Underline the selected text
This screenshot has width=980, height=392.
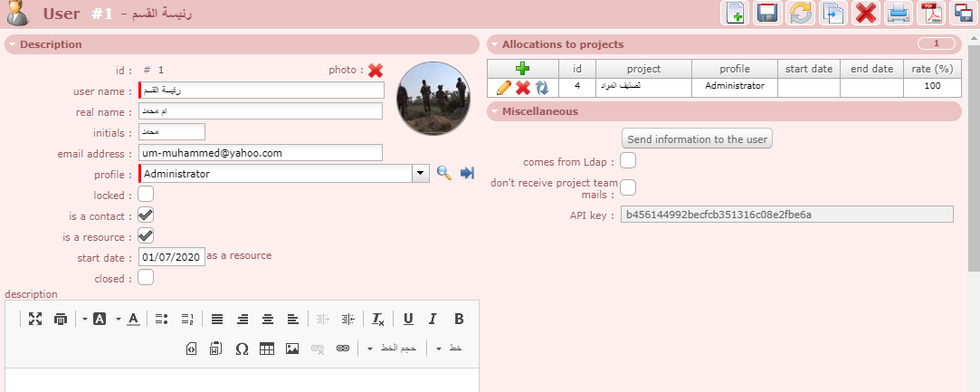(408, 319)
